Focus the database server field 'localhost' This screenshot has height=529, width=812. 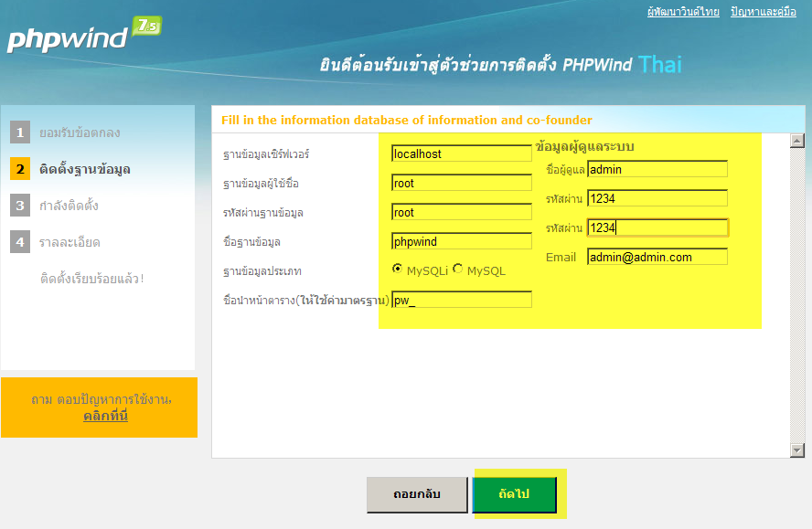pyautogui.click(x=462, y=153)
